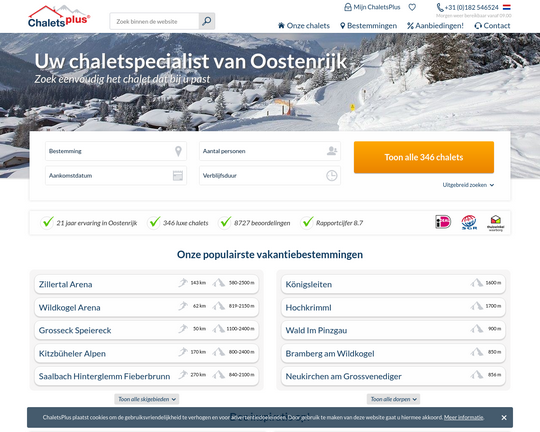Open Mijn ChaletsPlus account link

(372, 7)
